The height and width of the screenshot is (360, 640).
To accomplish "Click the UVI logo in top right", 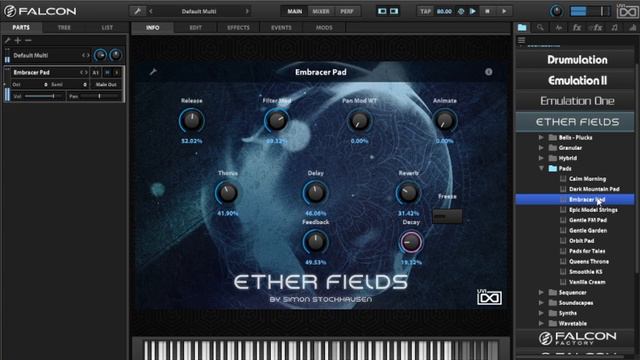I will 627,11.
